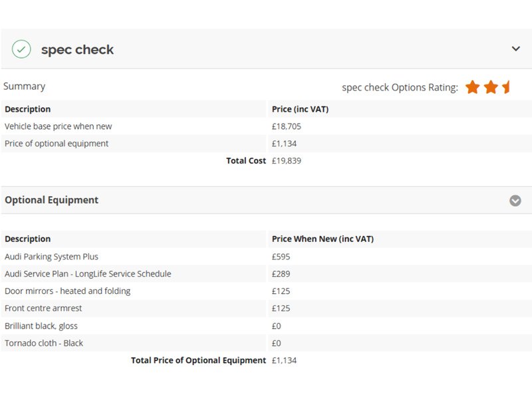Click the second orange rating star

(491, 87)
